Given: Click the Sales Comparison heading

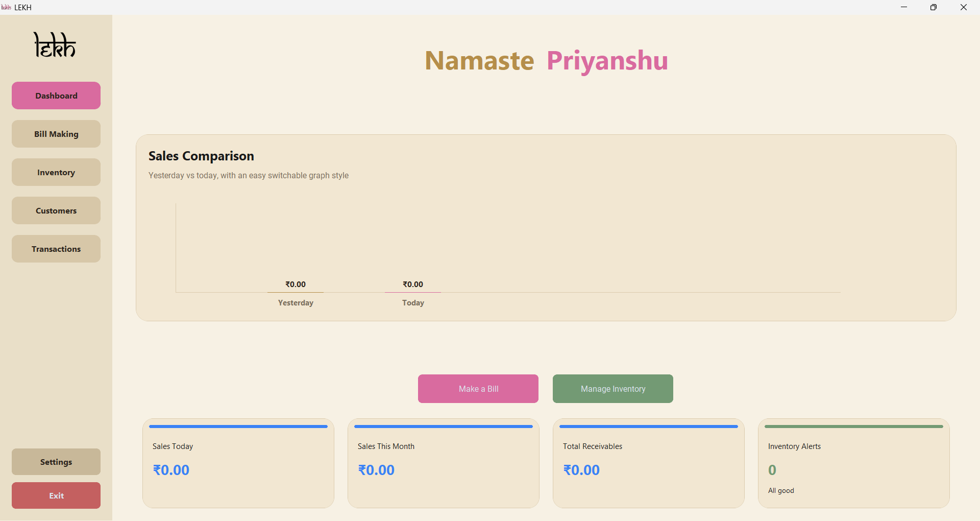Looking at the screenshot, I should [x=201, y=156].
